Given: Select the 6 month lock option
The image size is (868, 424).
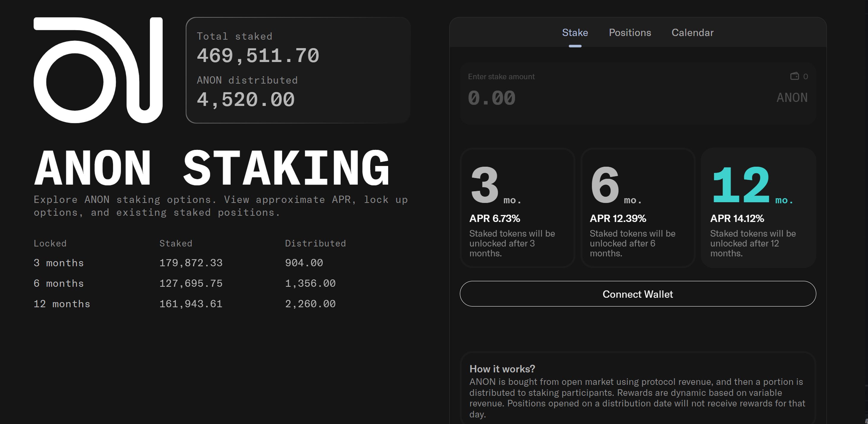Looking at the screenshot, I should coord(637,208).
